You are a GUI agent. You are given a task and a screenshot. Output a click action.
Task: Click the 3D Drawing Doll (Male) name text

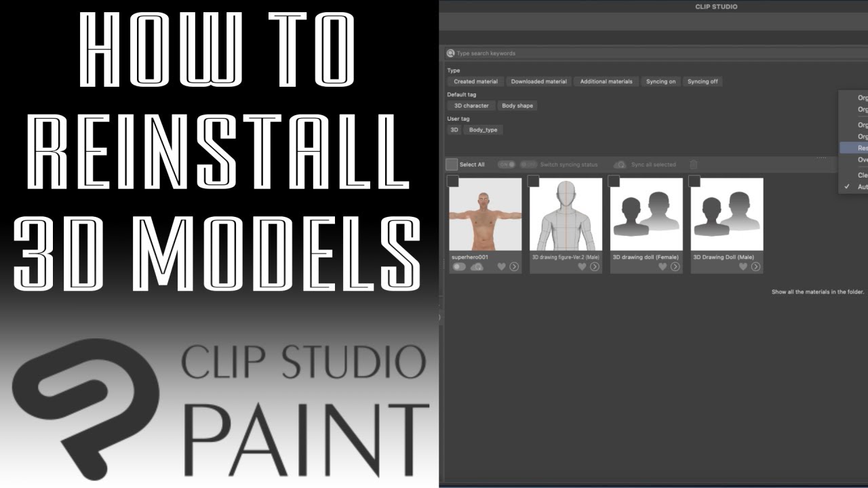[724, 258]
